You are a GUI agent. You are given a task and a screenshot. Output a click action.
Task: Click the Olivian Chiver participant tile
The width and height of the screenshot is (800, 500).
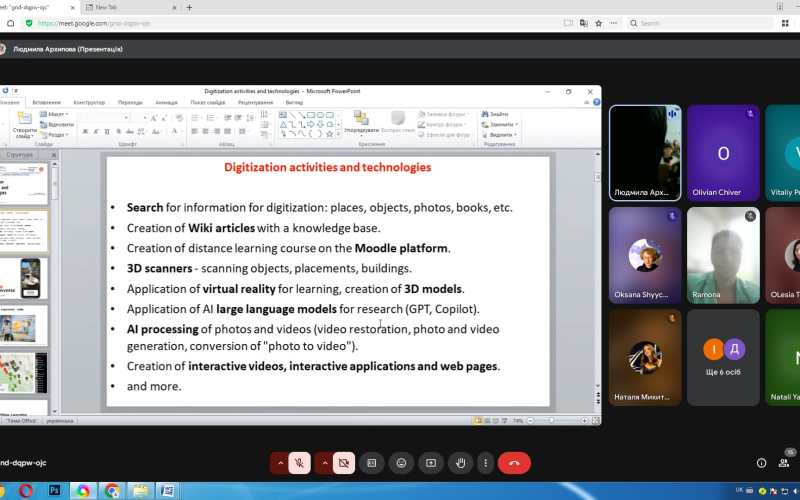click(x=723, y=153)
